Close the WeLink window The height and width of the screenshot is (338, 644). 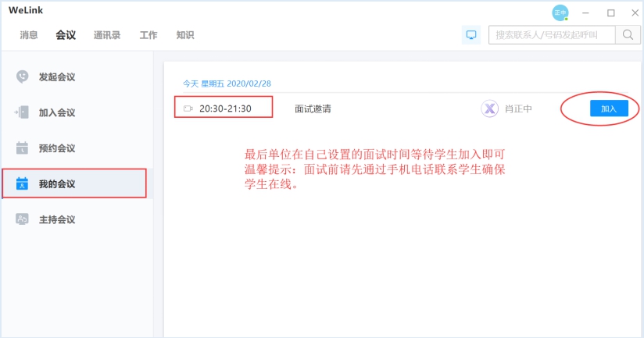[x=635, y=13]
